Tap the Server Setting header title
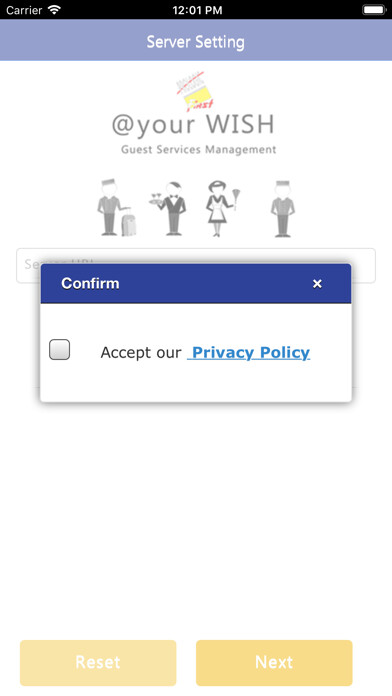392x696 pixels. [195, 42]
